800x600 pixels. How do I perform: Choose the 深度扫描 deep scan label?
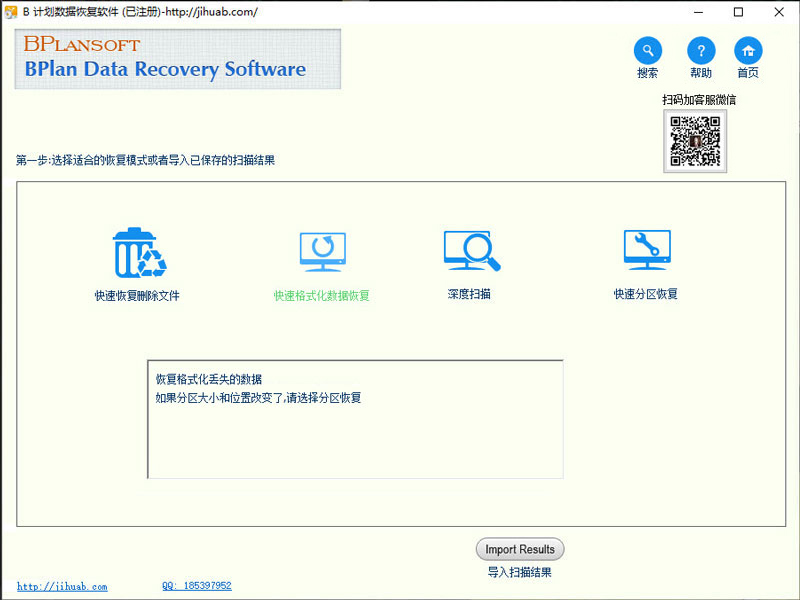[468, 294]
